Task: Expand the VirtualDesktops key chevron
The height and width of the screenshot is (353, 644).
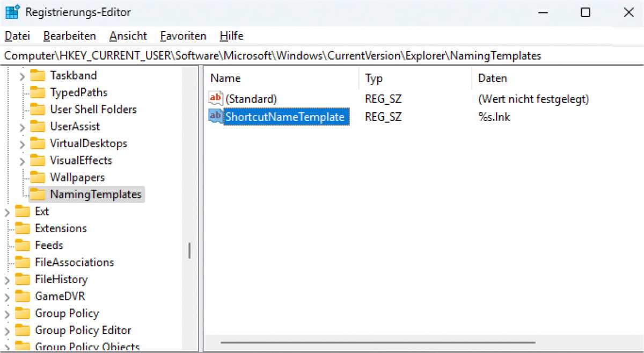Action: tap(22, 144)
